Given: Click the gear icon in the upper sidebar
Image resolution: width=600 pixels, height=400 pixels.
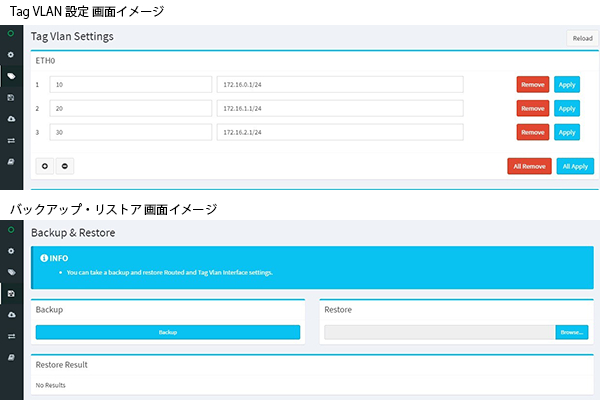Looking at the screenshot, I should 11,53.
